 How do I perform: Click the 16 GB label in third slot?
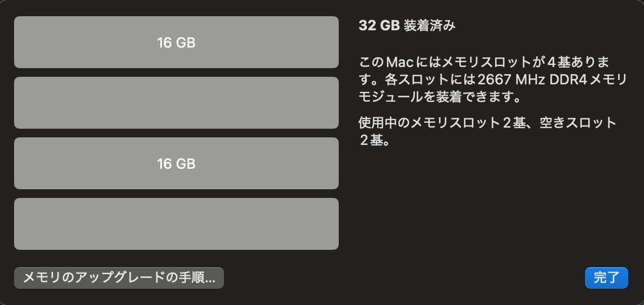[x=176, y=164]
